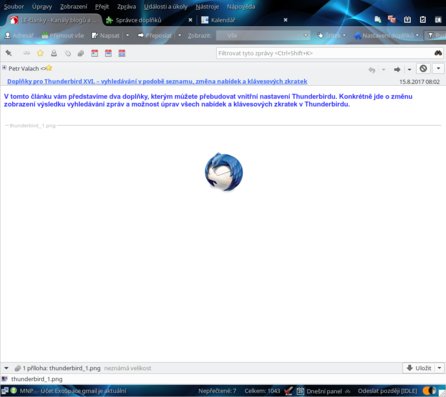Click the printer icon in the message toolbar
The image size is (446, 397).
54,53
